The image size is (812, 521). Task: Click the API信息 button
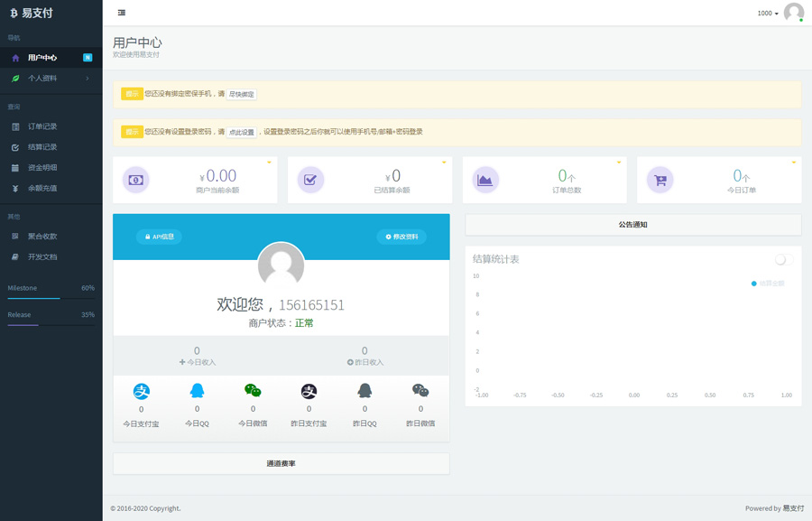pos(159,237)
